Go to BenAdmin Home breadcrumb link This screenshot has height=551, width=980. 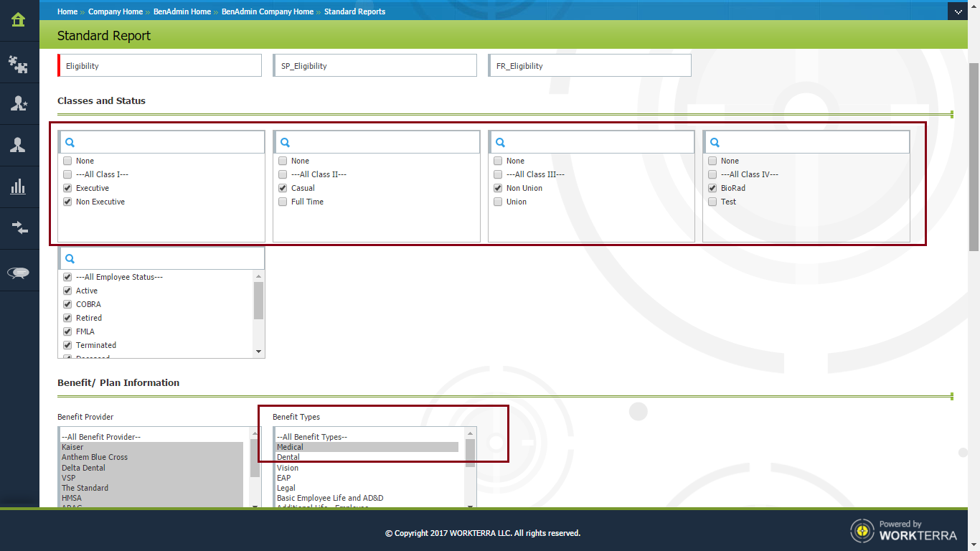tap(182, 11)
